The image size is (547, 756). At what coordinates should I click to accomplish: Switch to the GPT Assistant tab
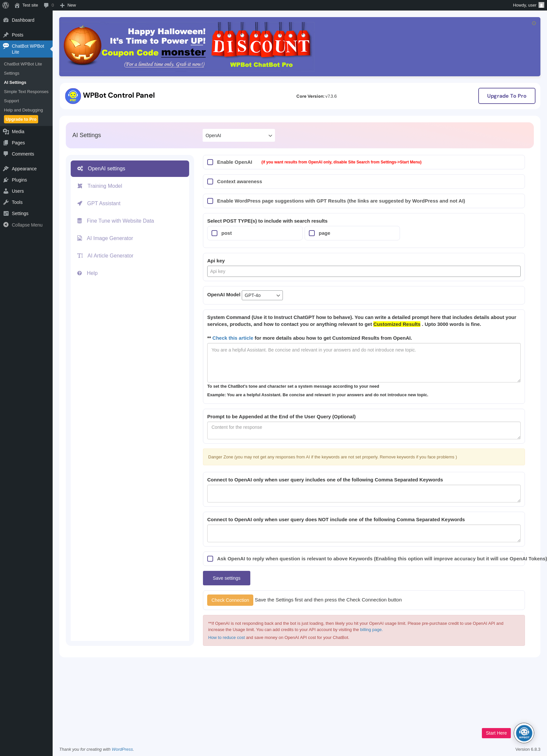[130, 203]
